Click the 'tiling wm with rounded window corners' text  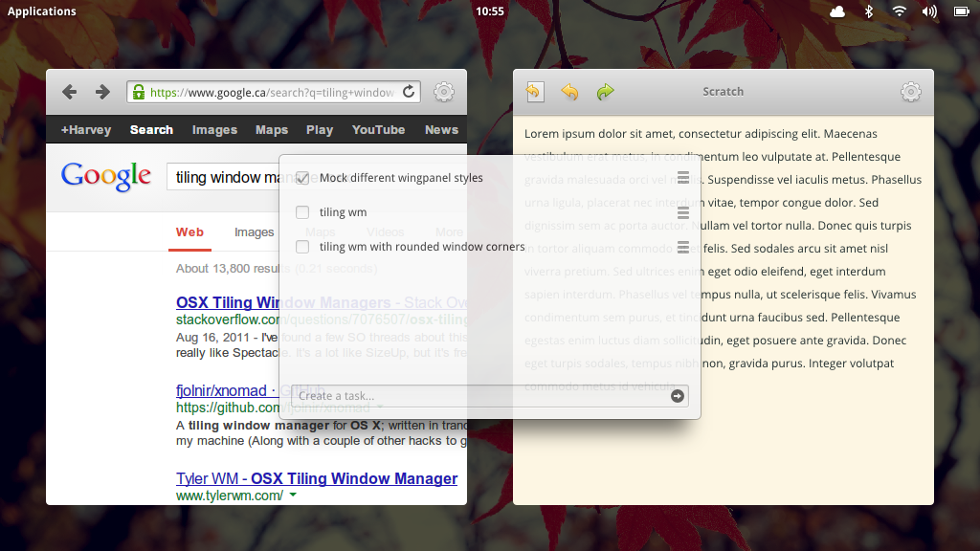click(422, 247)
